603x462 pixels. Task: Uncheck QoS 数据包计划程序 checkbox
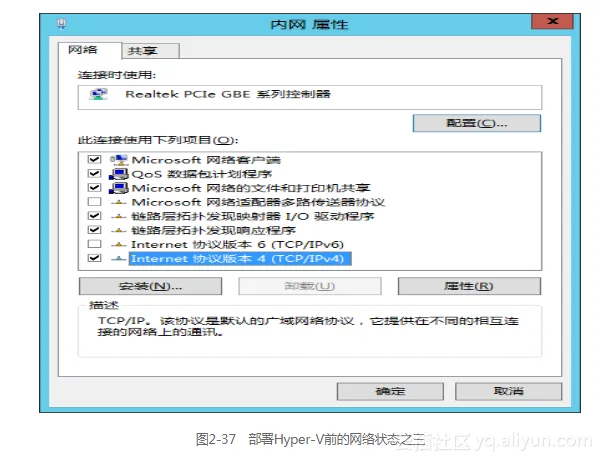[x=94, y=173]
